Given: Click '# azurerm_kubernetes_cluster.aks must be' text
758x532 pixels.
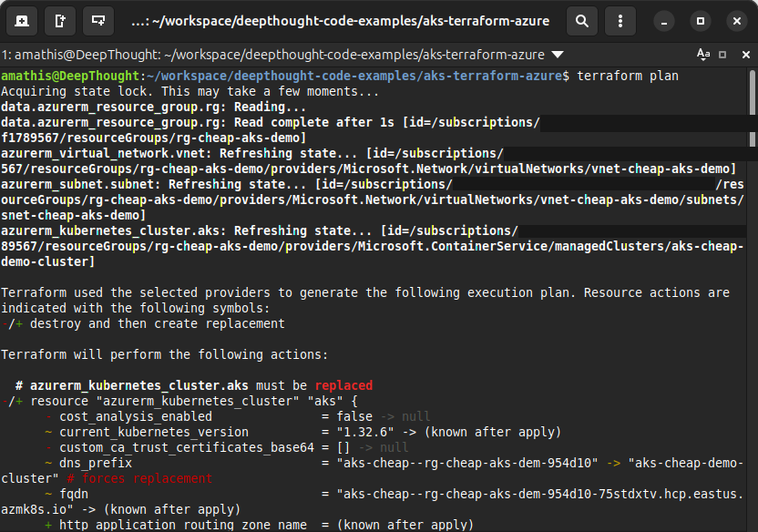Looking at the screenshot, I should click(161, 385).
